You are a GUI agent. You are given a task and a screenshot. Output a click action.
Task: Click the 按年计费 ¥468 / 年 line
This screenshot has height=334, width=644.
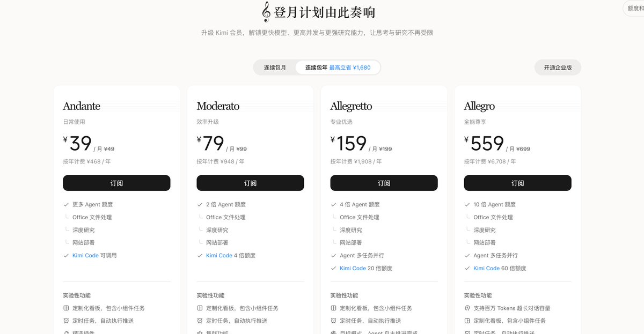(87, 161)
